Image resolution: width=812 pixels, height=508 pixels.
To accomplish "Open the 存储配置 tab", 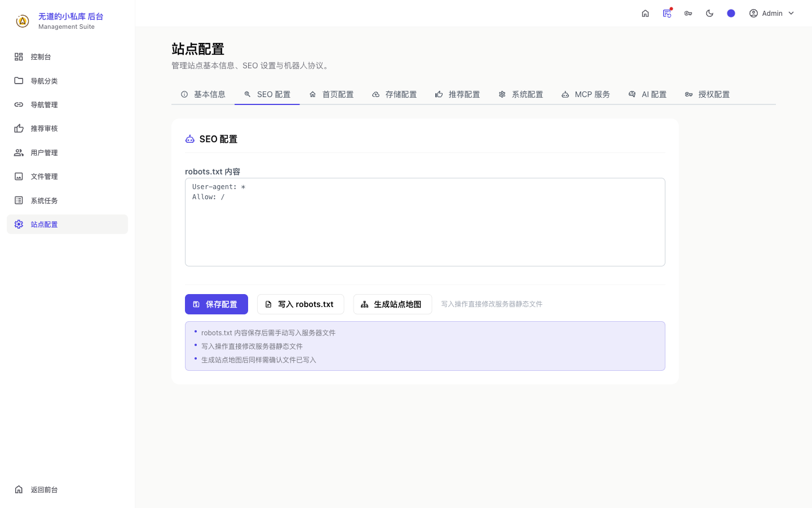I will point(395,94).
